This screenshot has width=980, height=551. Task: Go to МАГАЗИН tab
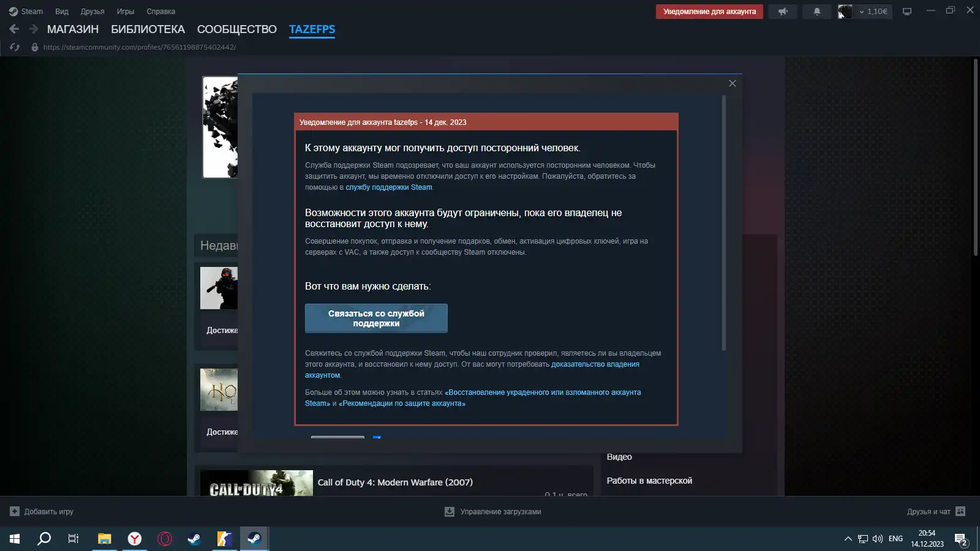coord(73,29)
